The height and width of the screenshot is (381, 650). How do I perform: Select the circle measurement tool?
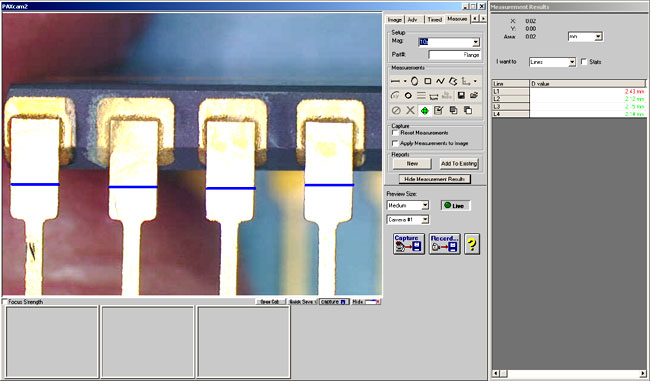coord(408,96)
